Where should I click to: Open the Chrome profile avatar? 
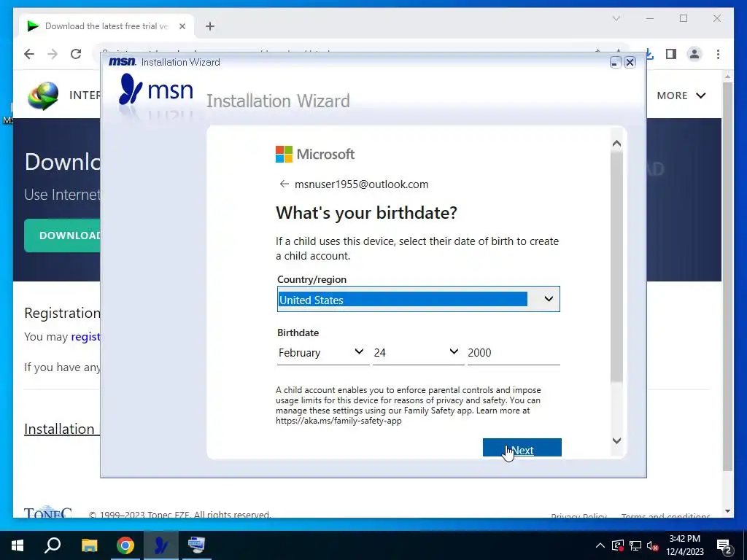(x=694, y=54)
